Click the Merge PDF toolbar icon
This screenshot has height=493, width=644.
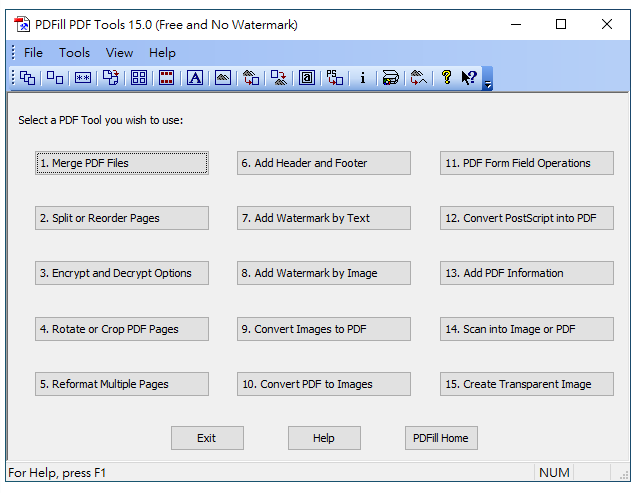click(x=28, y=78)
